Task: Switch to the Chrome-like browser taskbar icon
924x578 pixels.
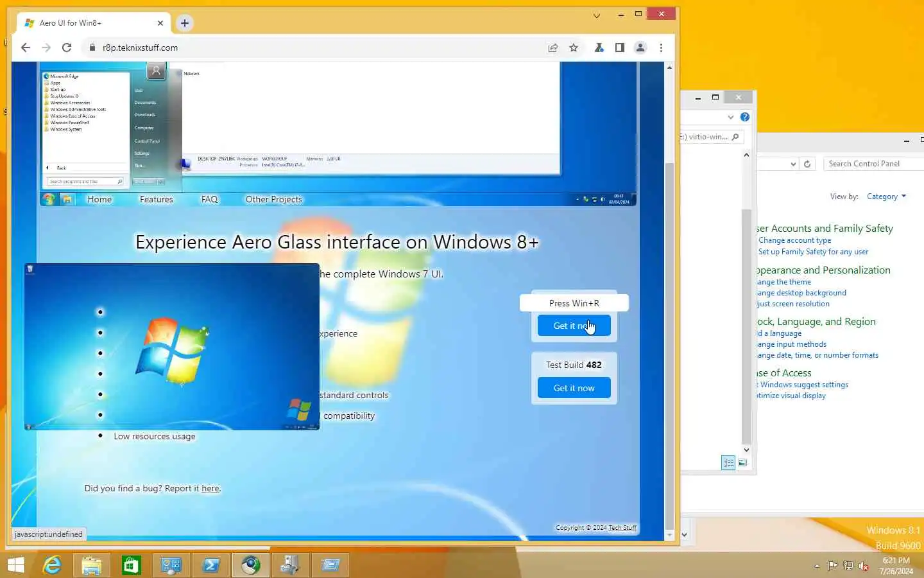Action: pyautogui.click(x=251, y=565)
